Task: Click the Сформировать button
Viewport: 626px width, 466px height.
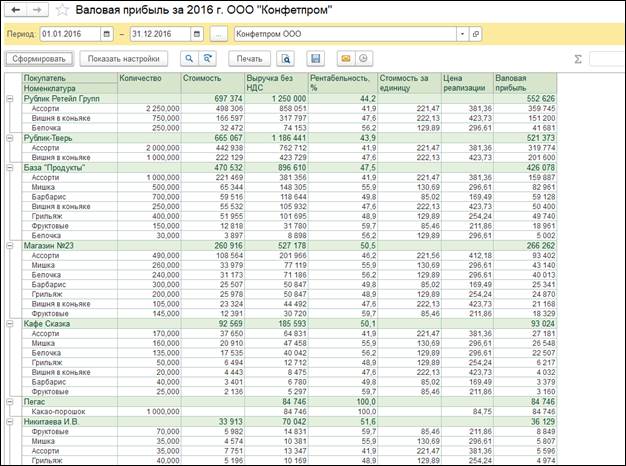Action: [39, 59]
